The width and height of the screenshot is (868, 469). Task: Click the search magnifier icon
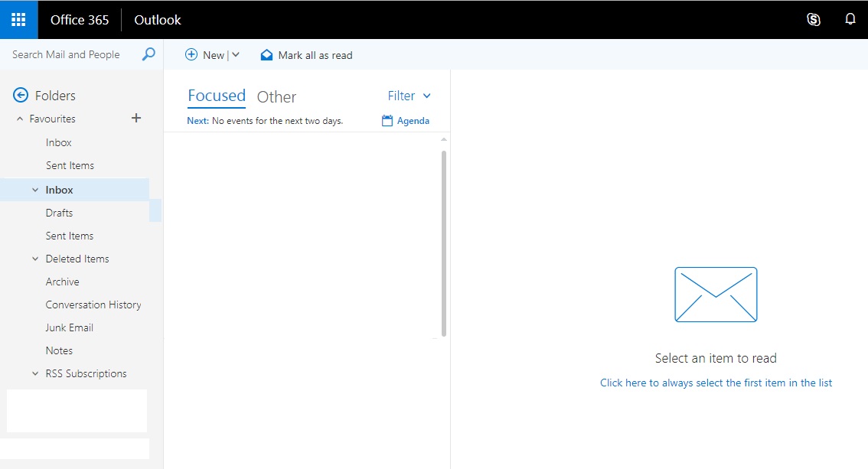[148, 54]
